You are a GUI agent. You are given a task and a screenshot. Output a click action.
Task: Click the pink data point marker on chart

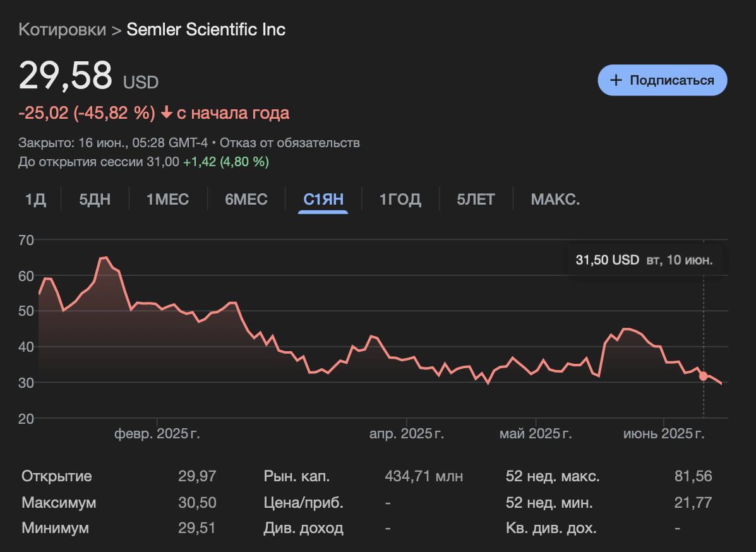pyautogui.click(x=704, y=376)
